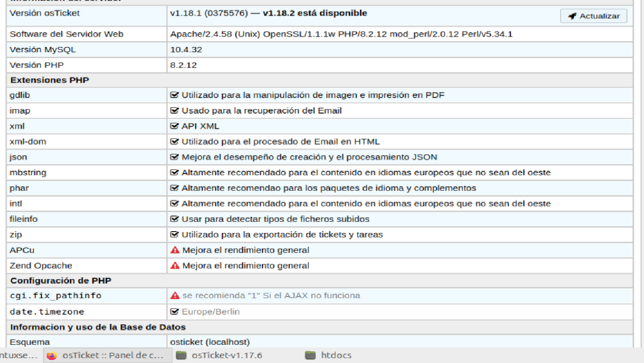Click the date.timezone check mark

pos(175,312)
